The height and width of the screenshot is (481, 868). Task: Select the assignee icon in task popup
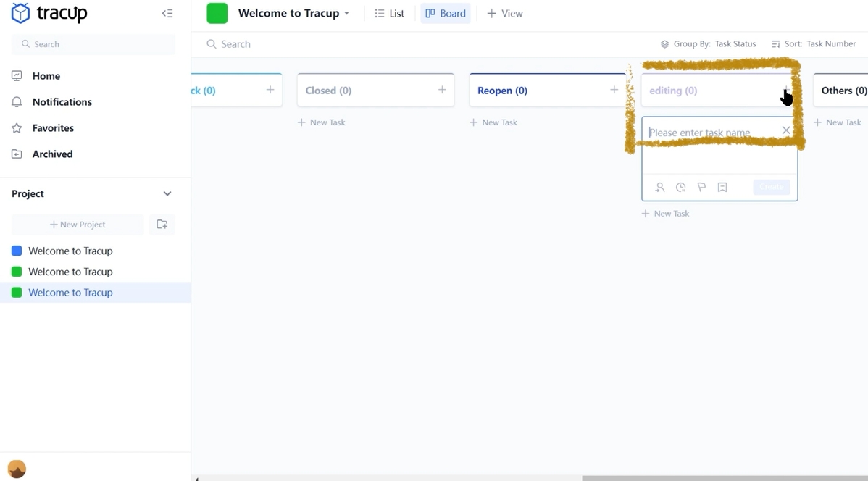tap(659, 187)
